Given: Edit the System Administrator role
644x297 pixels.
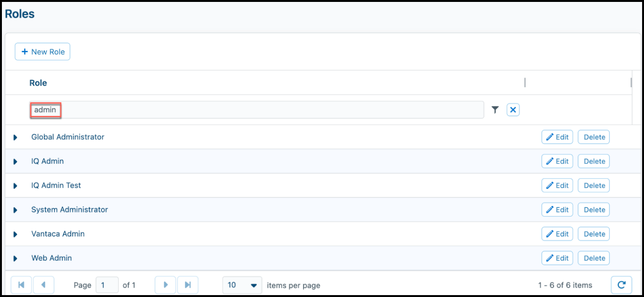Looking at the screenshot, I should 557,210.
